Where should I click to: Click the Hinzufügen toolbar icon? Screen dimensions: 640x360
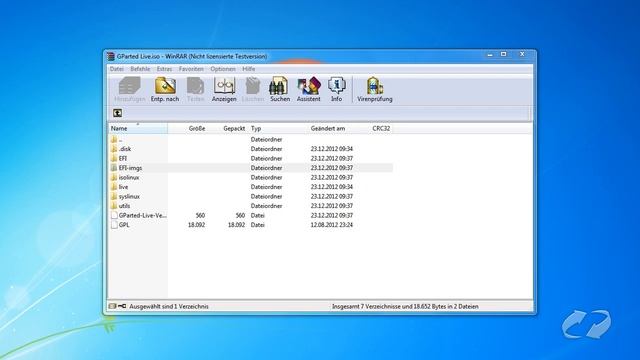pyautogui.click(x=129, y=89)
